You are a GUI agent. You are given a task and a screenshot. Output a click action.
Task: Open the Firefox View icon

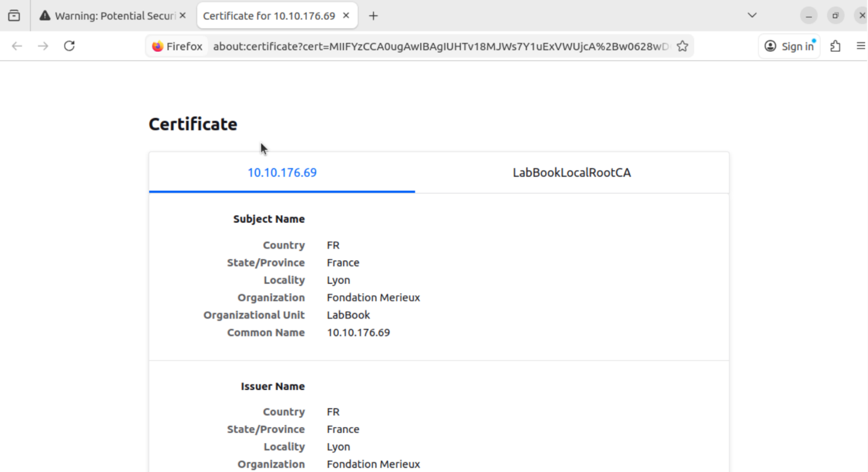pyautogui.click(x=14, y=15)
